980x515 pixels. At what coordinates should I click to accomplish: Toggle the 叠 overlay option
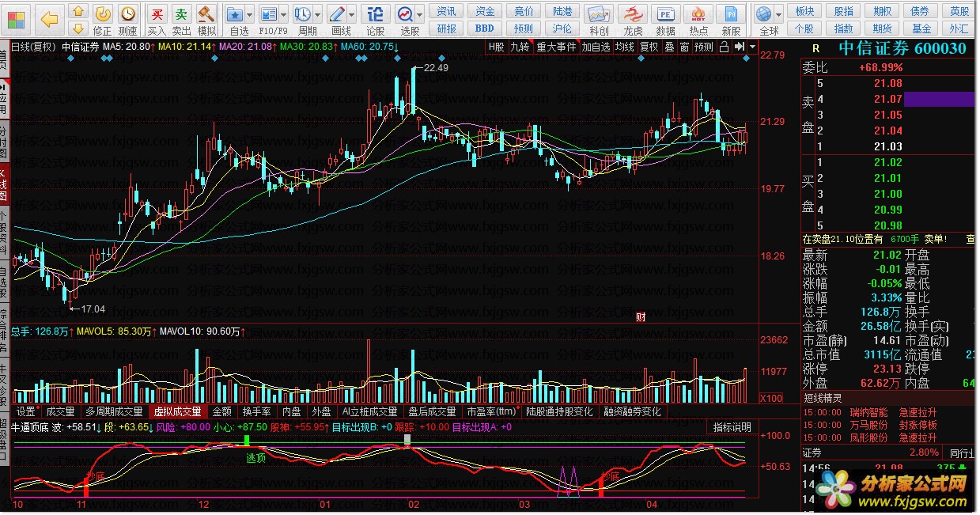click(669, 47)
